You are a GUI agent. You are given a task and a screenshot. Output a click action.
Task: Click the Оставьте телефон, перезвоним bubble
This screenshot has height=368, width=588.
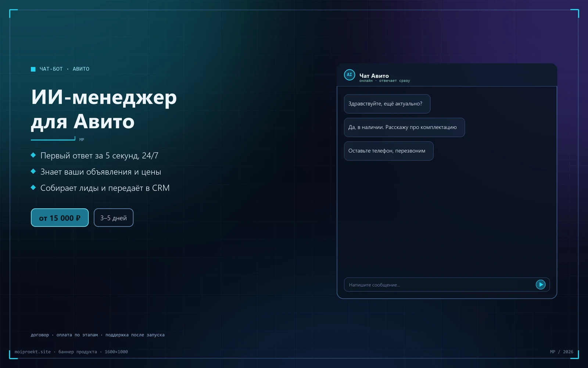pyautogui.click(x=388, y=151)
